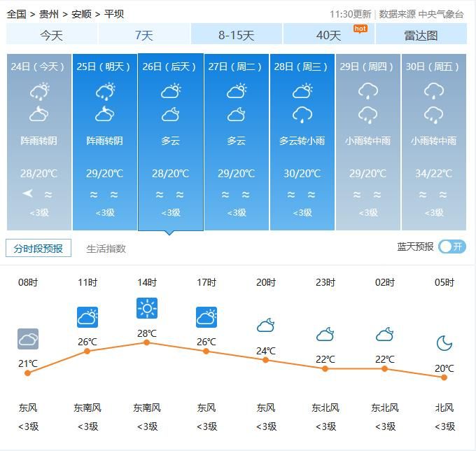Select the 27日(周二) forecast card header
Image resolution: width=476 pixels, height=451 pixels.
pos(236,67)
